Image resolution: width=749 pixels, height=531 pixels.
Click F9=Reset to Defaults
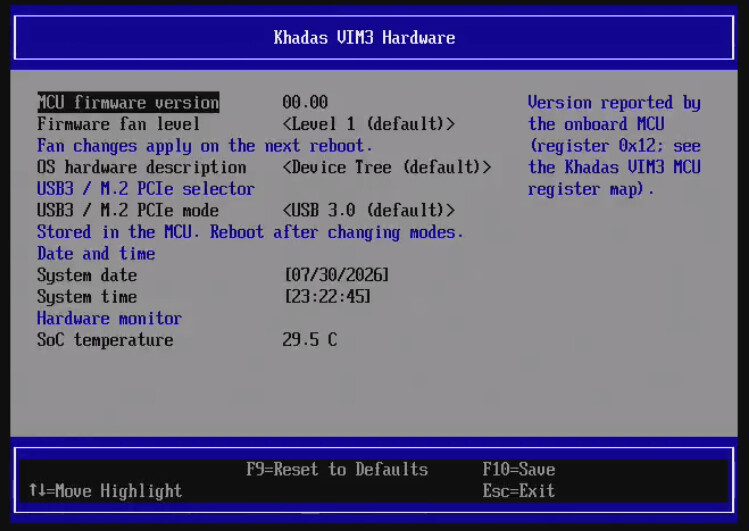(337, 469)
